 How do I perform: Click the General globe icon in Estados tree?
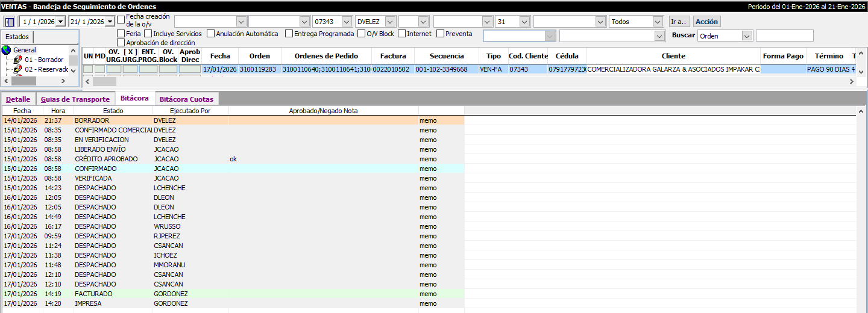click(7, 50)
